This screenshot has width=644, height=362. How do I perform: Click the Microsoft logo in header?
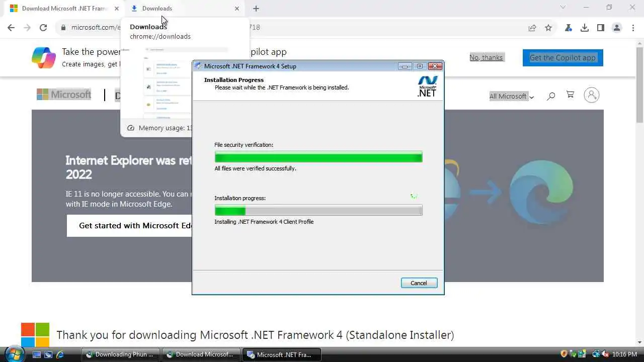click(x=64, y=94)
